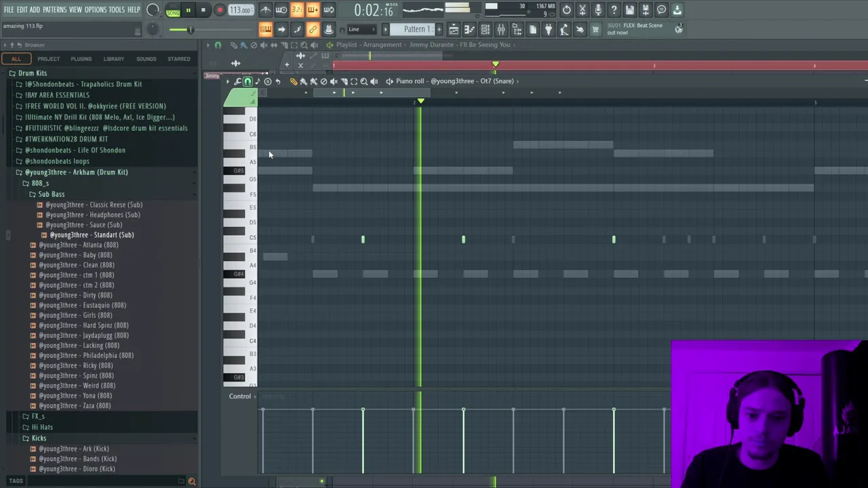Open the Channel rack icon
868x488 pixels.
coord(485,29)
